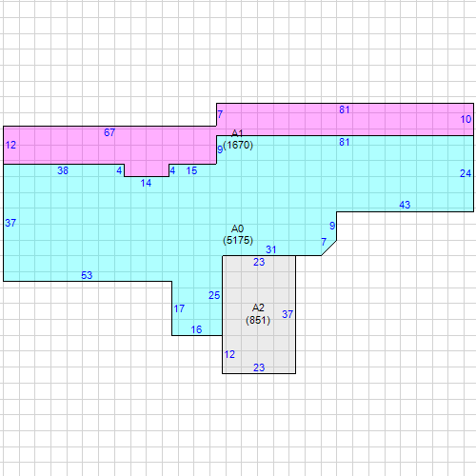Select the A2 area name label
Screen dimensions: 476x476
[258, 307]
